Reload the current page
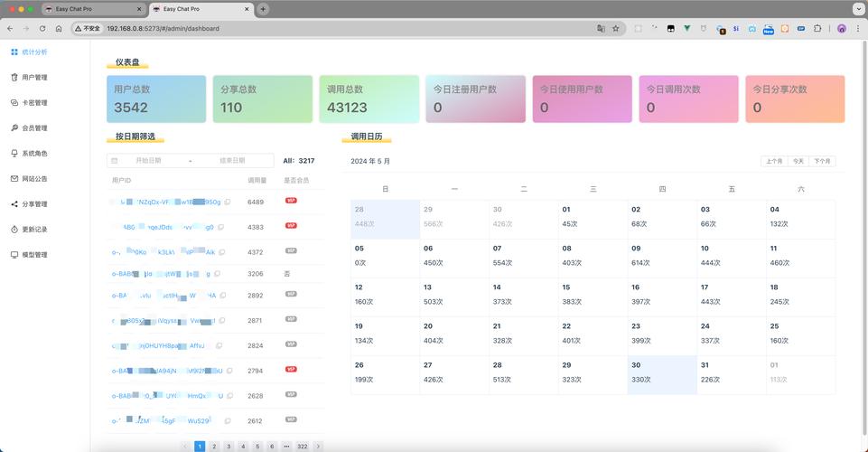The image size is (868, 452). (42, 28)
